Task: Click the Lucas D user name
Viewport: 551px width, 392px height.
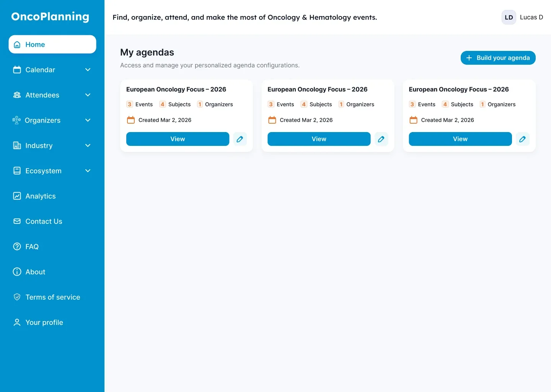Action: click(531, 17)
